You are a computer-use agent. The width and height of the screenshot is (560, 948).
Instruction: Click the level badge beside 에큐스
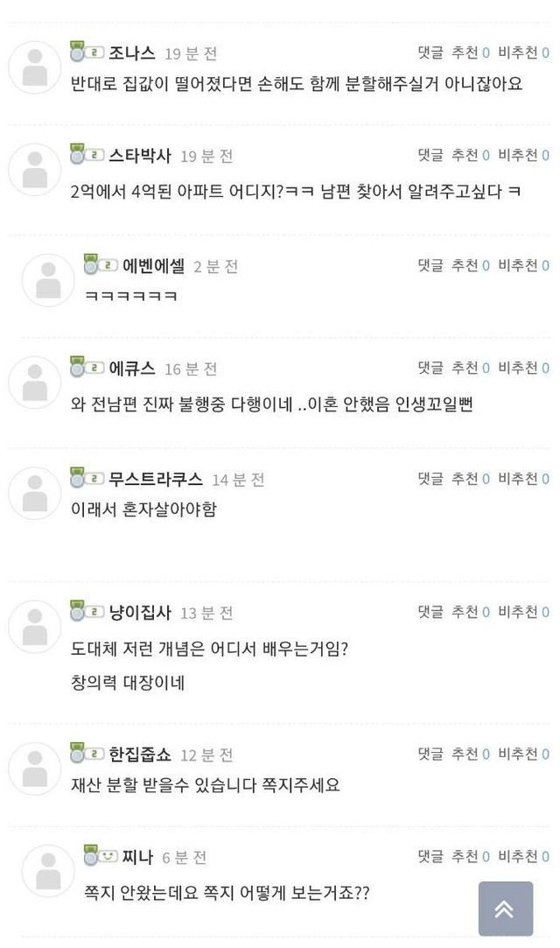(87, 367)
